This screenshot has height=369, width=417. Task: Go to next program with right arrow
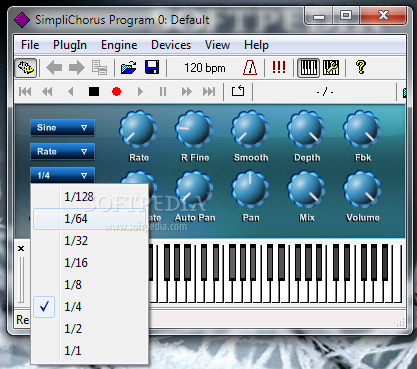click(x=77, y=68)
